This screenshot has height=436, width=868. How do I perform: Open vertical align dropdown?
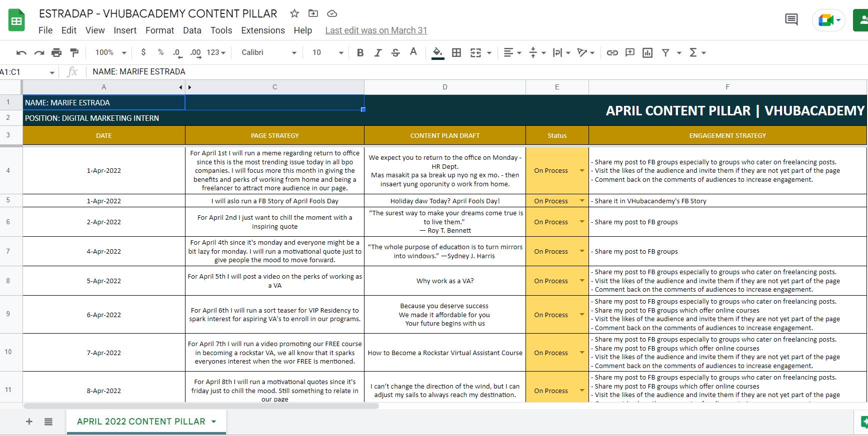coord(537,52)
